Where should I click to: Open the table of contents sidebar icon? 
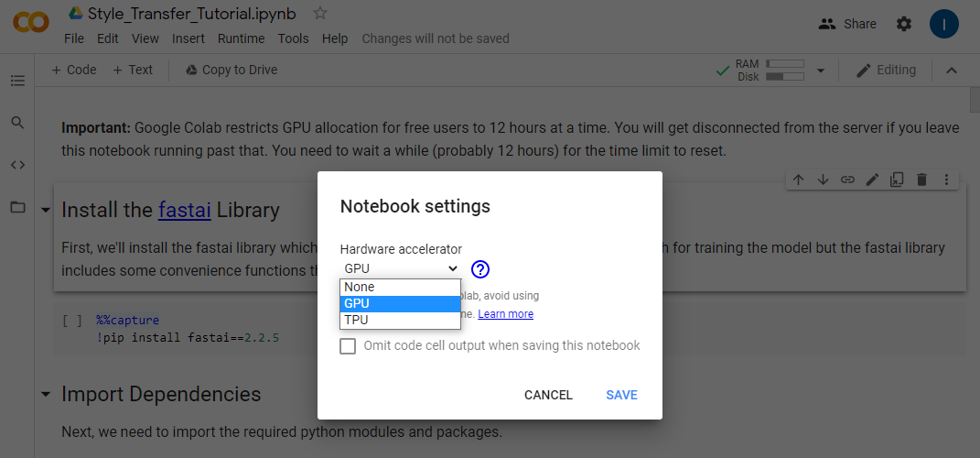click(17, 81)
